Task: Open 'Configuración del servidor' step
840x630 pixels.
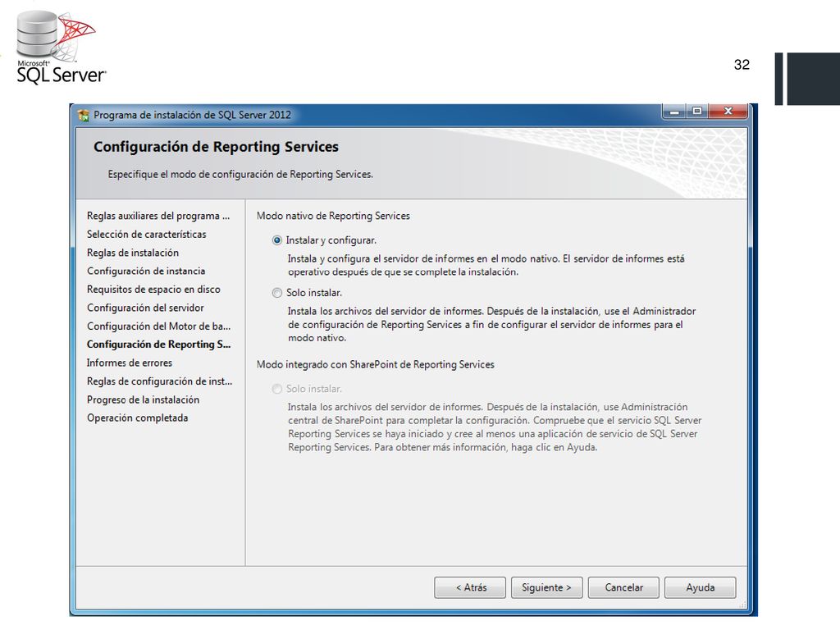Action: (x=145, y=308)
